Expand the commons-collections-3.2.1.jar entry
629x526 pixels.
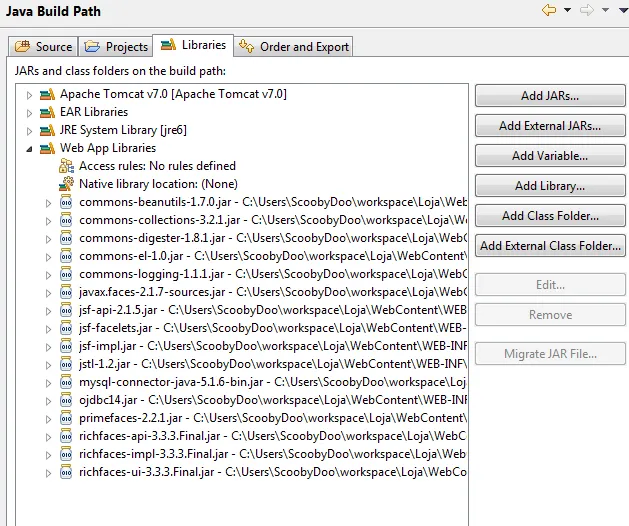coord(49,221)
